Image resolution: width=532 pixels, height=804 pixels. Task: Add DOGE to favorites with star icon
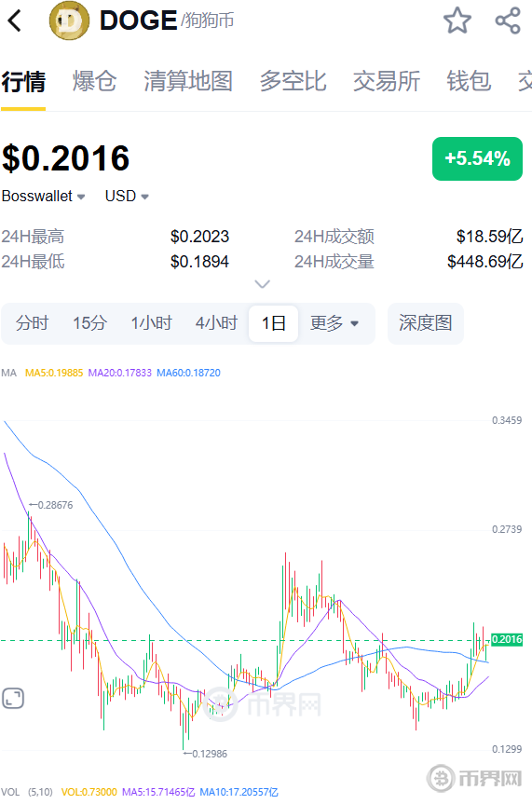457,20
